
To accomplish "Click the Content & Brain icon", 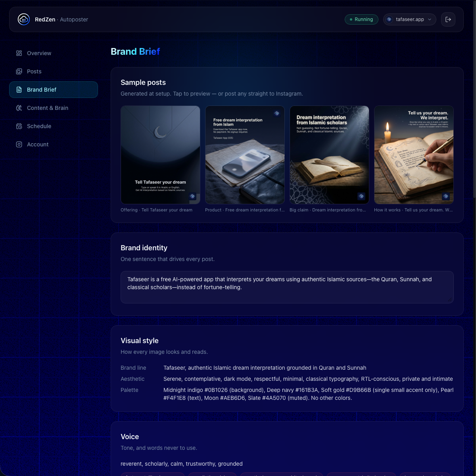I will [x=19, y=108].
